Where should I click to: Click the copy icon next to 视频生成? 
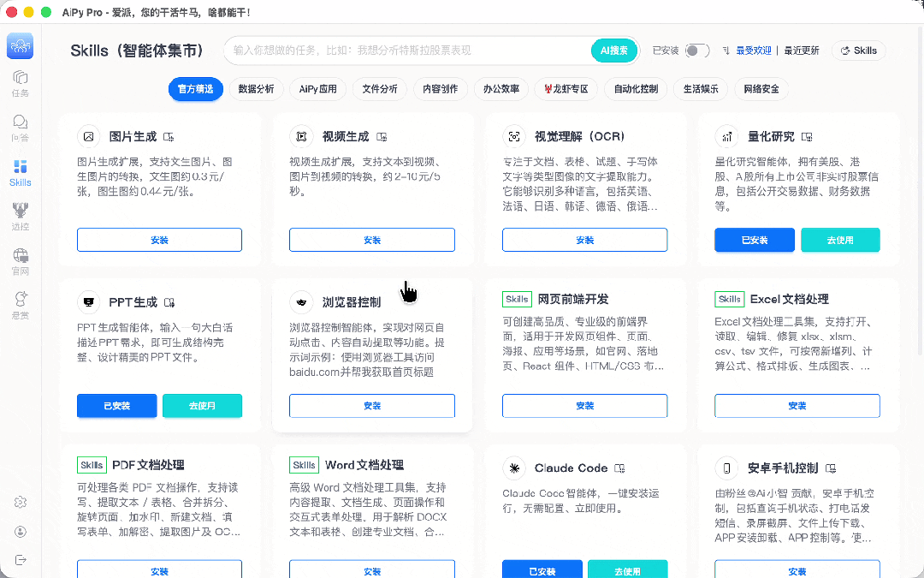(x=382, y=137)
